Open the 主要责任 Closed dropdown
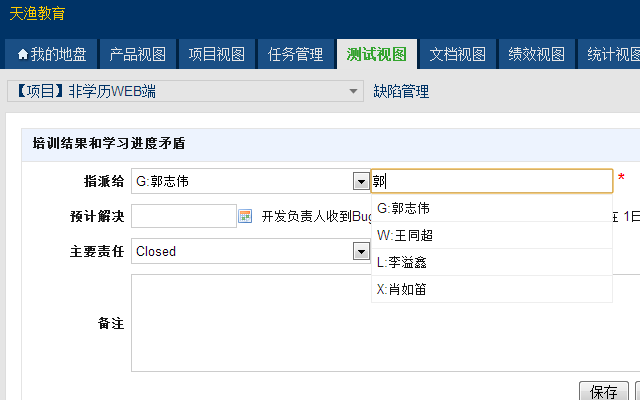Screen dimensions: 640x400 pos(361,252)
